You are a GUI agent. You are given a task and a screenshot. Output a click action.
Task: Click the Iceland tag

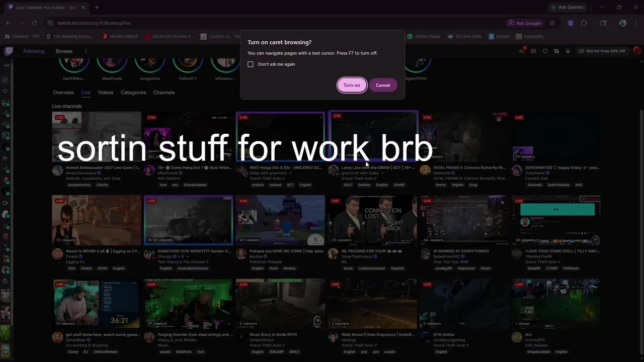(275, 185)
